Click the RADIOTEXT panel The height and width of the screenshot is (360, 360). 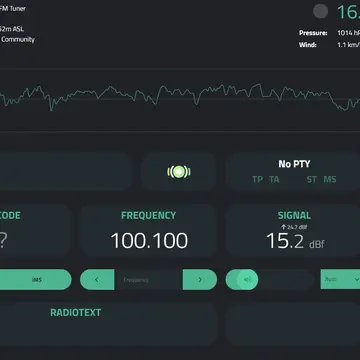point(108,324)
